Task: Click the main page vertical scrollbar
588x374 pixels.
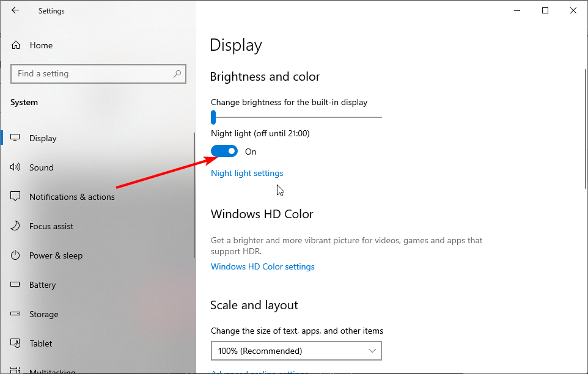Action: click(586, 129)
